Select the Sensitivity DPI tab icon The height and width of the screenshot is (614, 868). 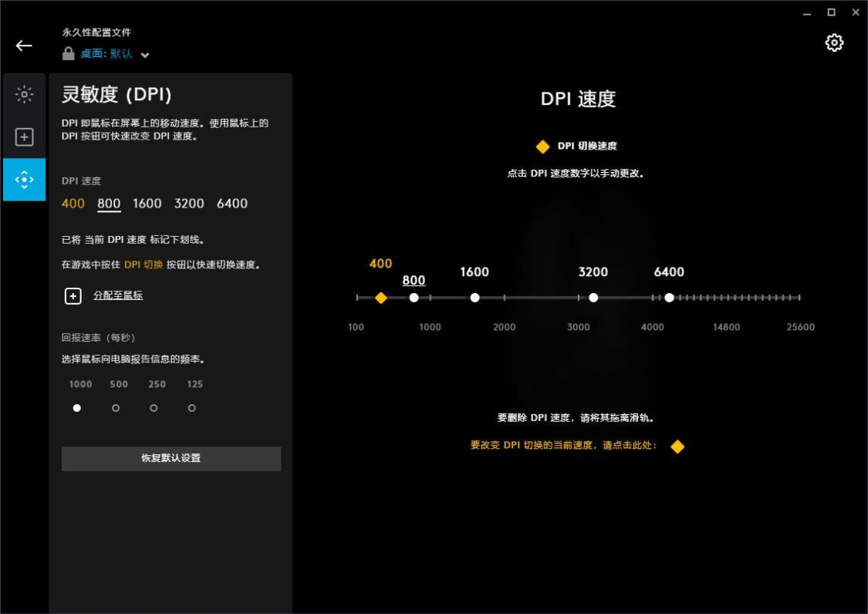pos(25,180)
